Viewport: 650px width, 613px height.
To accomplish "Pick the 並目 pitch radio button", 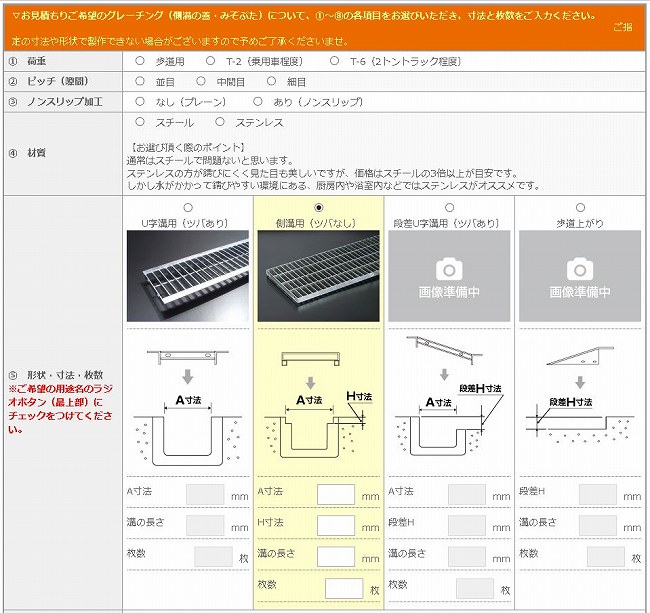I will pyautogui.click(x=140, y=81).
